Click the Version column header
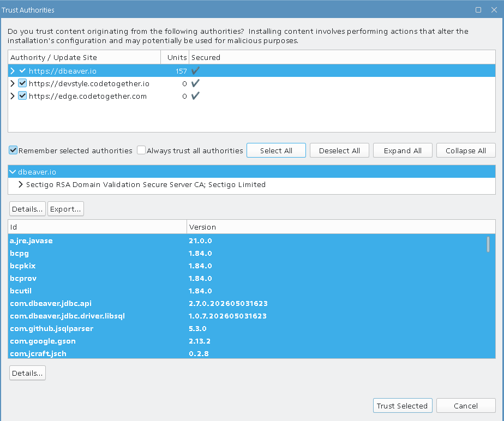The height and width of the screenshot is (421, 504). point(341,227)
